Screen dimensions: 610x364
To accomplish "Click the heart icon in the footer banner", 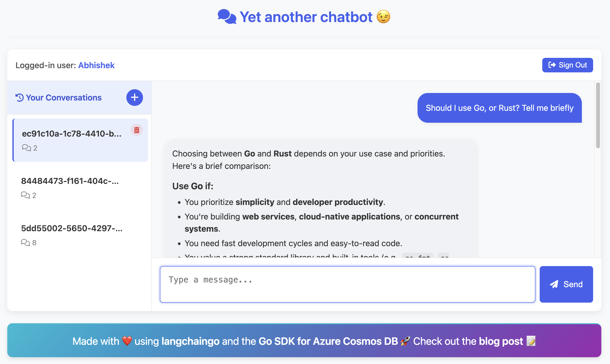I will coord(127,341).
